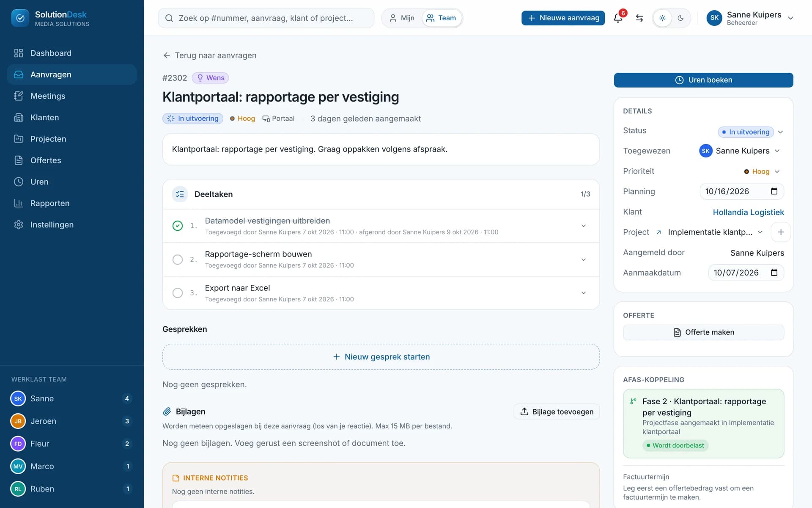This screenshot has height=508, width=812.
Task: Click the paperclip Bijlagen icon
Action: pos(167,411)
